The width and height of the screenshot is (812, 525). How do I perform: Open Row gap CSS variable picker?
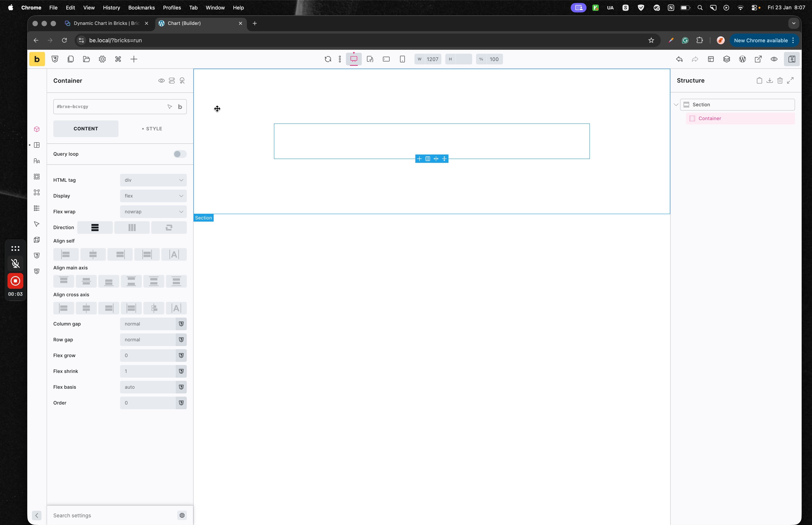pos(181,340)
